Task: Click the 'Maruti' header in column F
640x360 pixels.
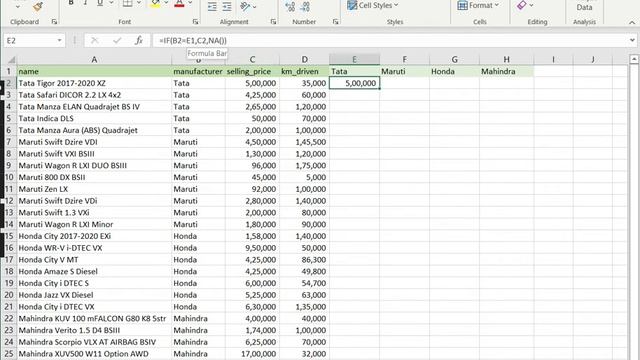Action: pos(404,71)
